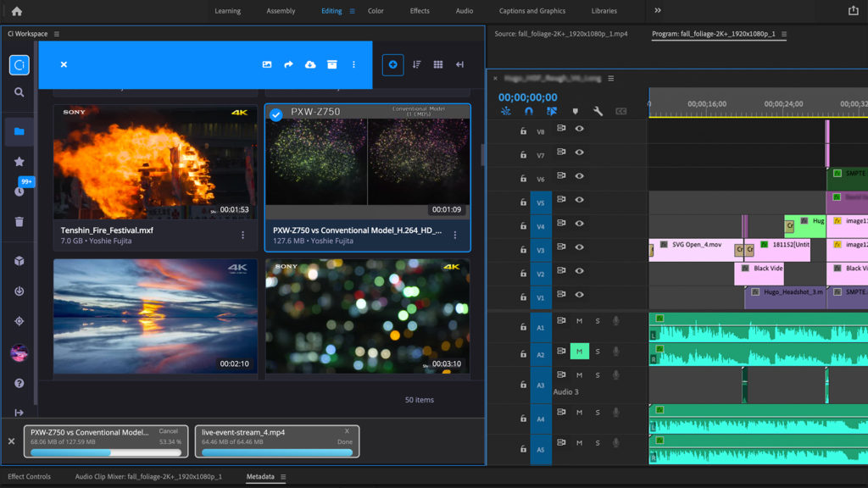Open the Ci trash bin icon
Image resolution: width=868 pixels, height=488 pixels.
click(19, 222)
